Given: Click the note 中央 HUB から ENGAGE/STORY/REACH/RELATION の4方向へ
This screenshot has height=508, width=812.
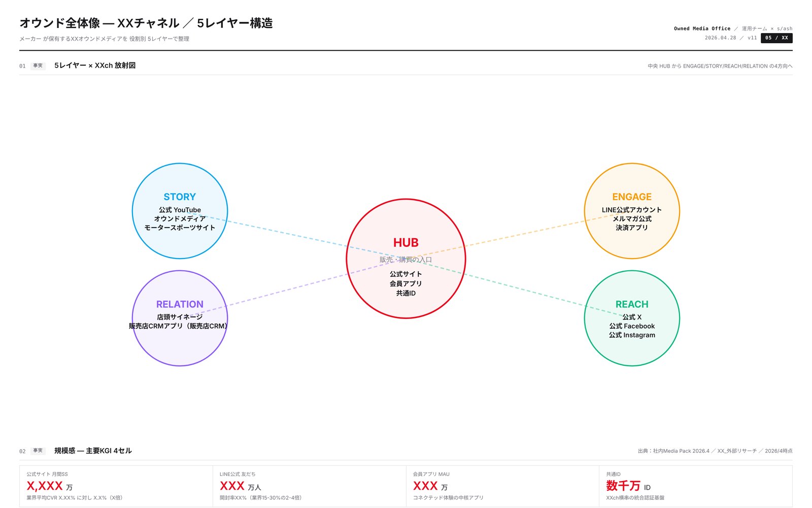Looking at the screenshot, I should [x=720, y=66].
